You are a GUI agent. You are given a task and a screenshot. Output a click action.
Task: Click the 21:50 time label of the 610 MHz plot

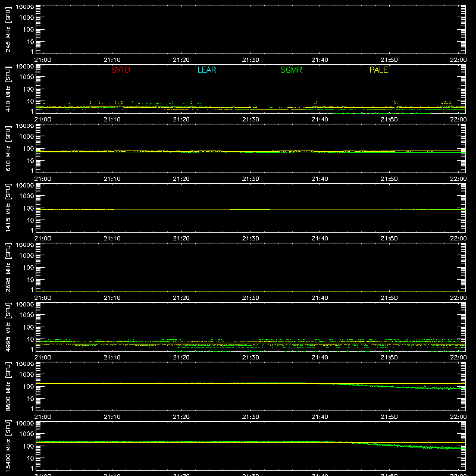click(389, 179)
